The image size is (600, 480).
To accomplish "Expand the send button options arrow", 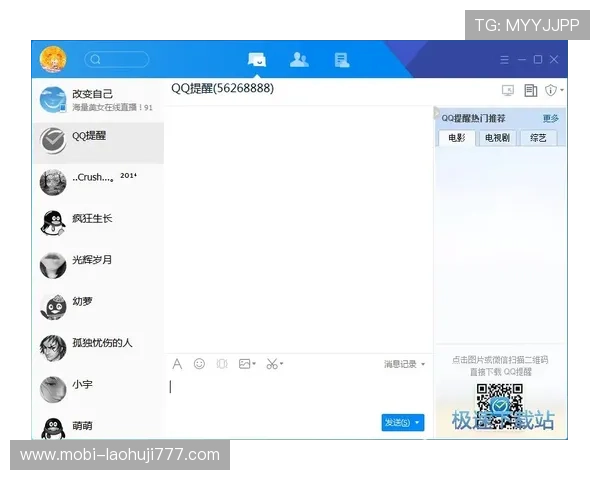I will [x=417, y=423].
